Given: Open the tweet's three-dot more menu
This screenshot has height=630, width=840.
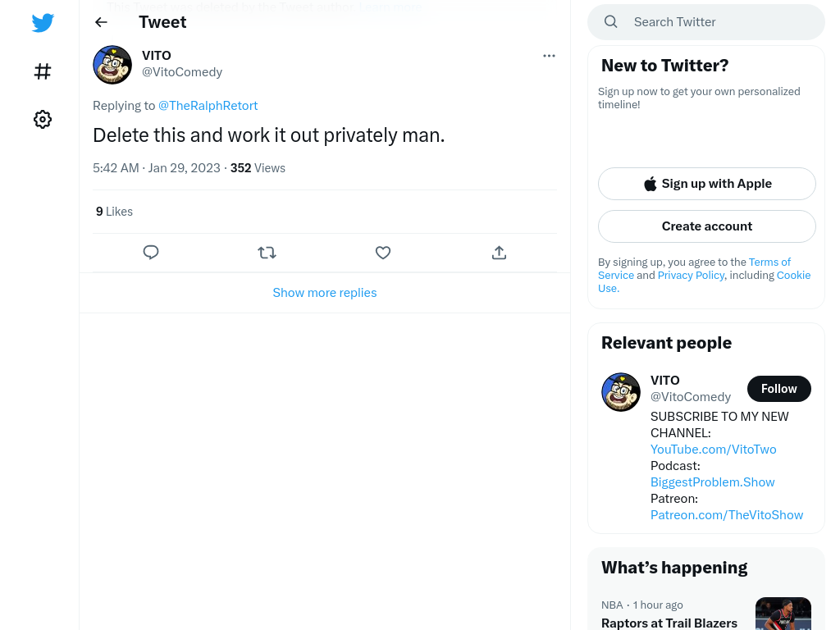Looking at the screenshot, I should point(549,56).
